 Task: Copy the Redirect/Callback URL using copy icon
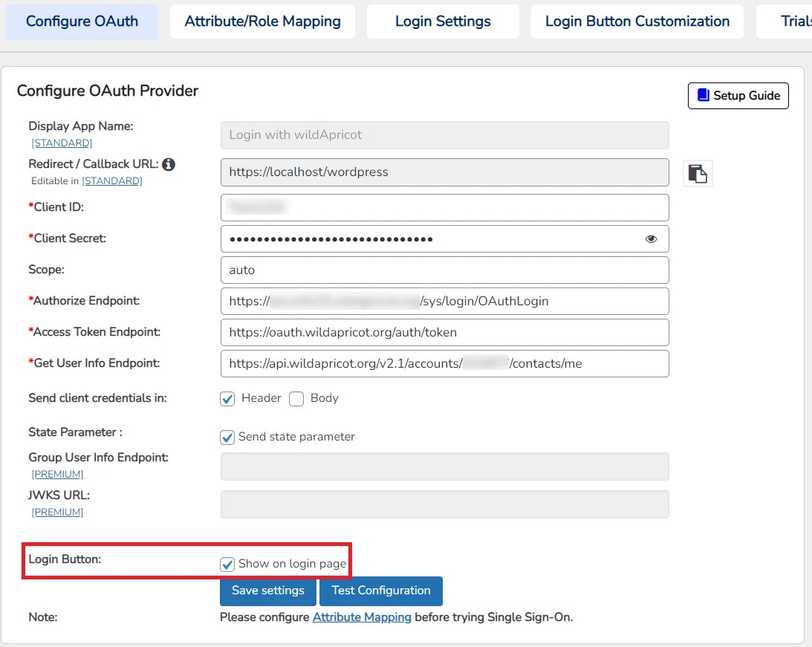[x=697, y=172]
